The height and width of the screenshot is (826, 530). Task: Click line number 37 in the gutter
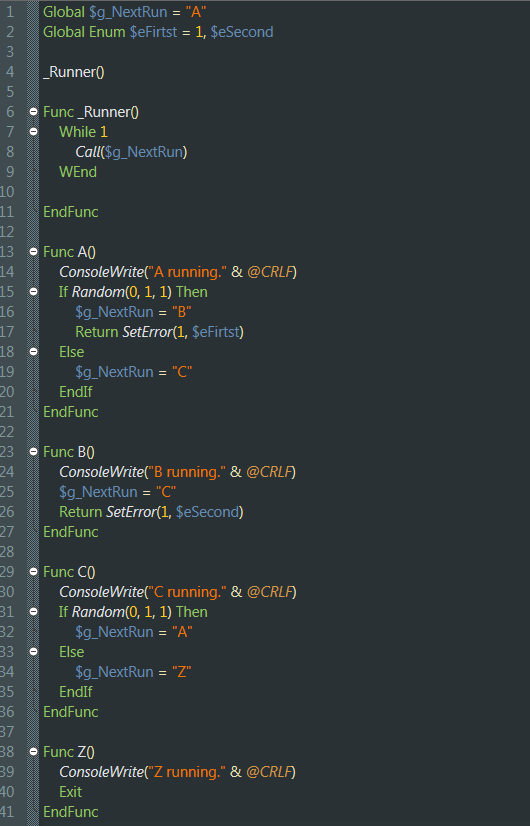click(x=7, y=732)
